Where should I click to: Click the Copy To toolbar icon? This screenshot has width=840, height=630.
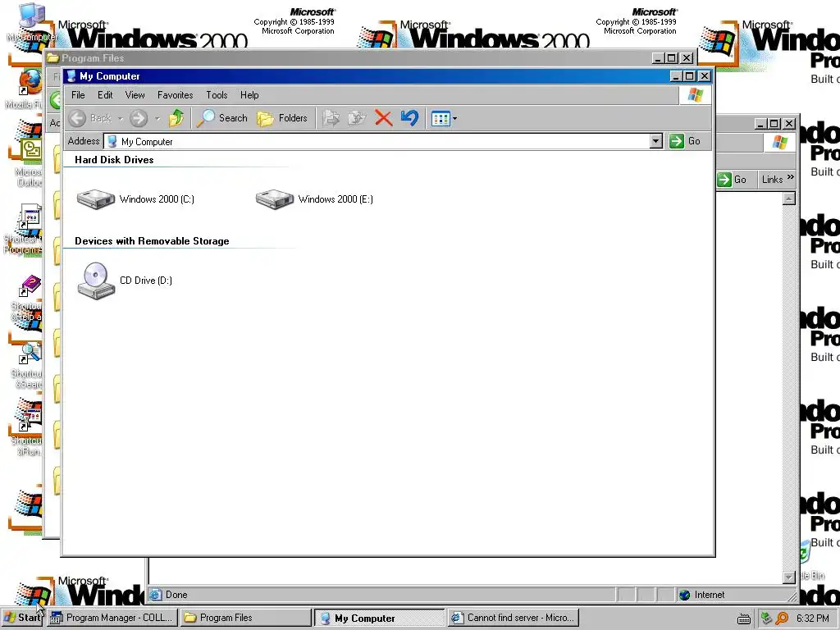point(357,118)
